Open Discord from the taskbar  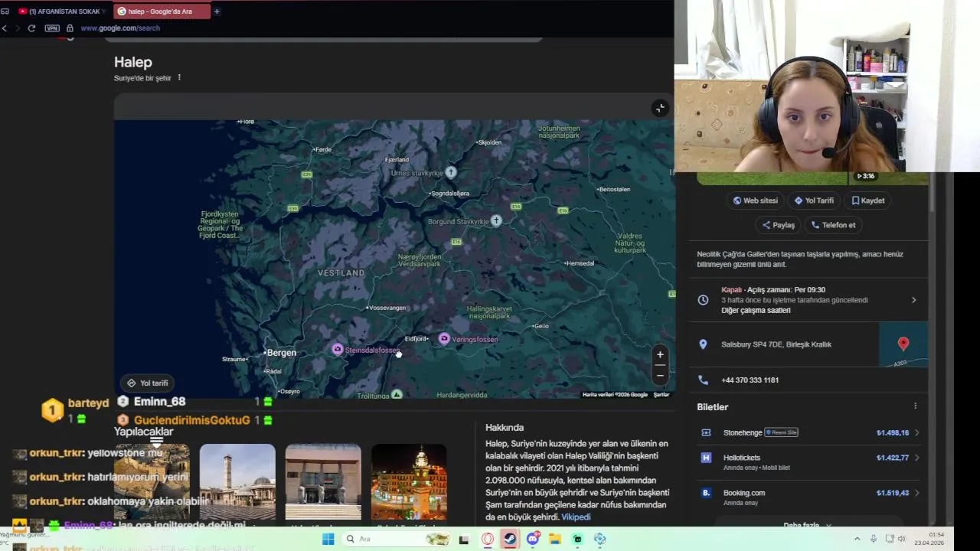(533, 539)
